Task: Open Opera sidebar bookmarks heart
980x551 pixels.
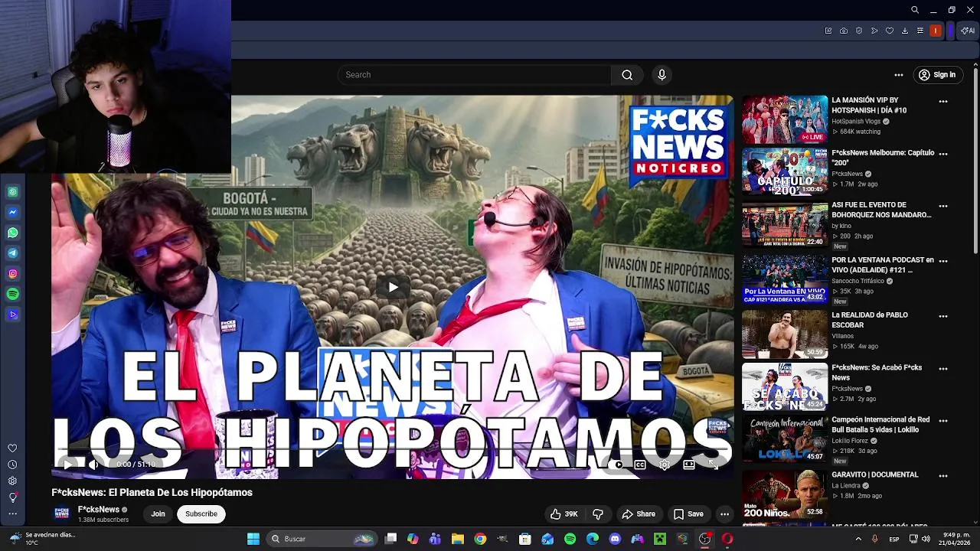Action: click(x=12, y=448)
